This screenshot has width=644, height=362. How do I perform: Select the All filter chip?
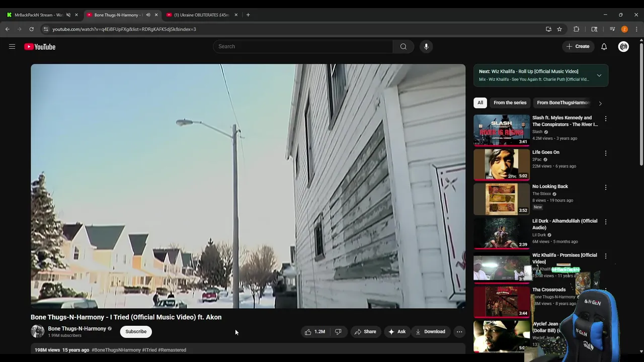coord(480,103)
